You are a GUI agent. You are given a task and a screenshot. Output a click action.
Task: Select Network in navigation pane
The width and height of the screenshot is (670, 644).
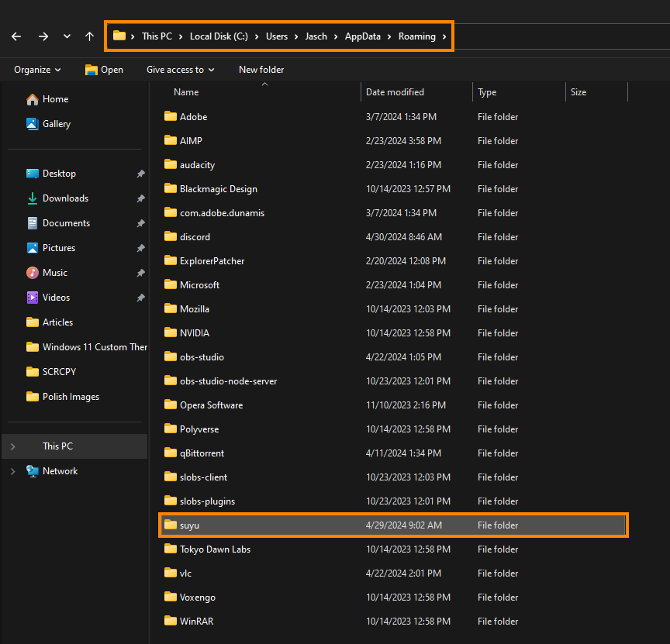pyautogui.click(x=52, y=470)
